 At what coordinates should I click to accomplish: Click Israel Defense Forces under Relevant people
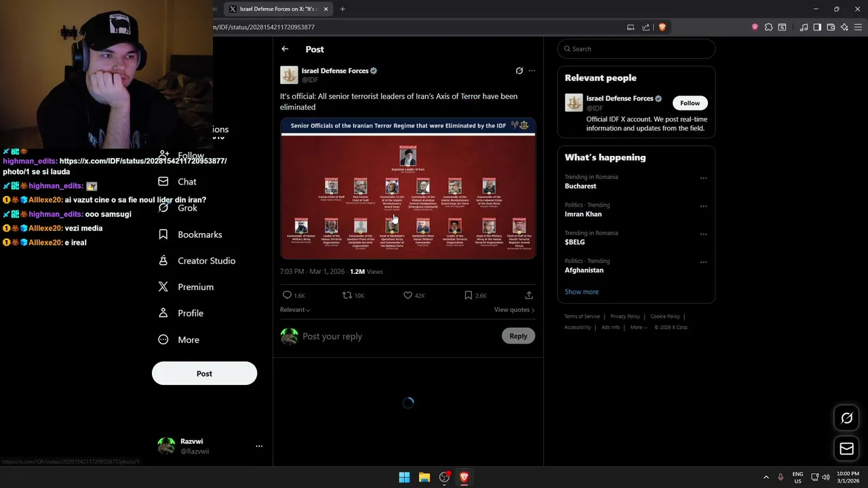(x=619, y=98)
